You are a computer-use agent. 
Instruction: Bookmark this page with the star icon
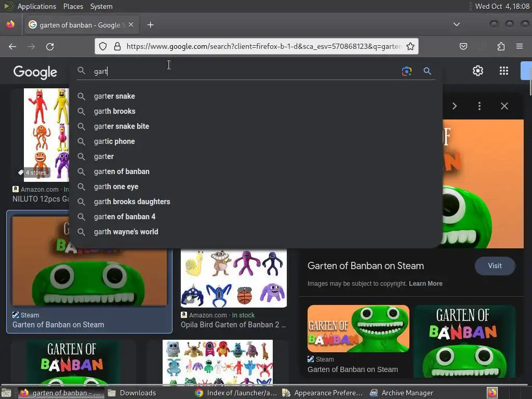[x=410, y=46]
